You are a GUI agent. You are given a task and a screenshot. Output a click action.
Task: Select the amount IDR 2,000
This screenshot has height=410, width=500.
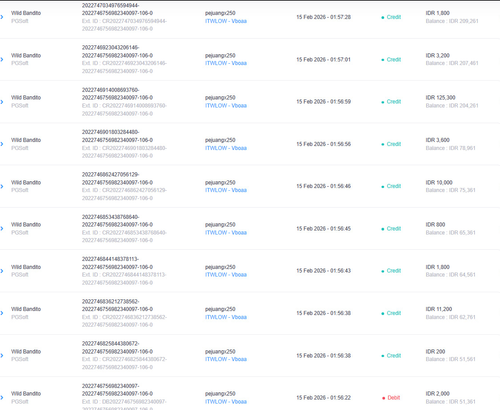pos(437,394)
